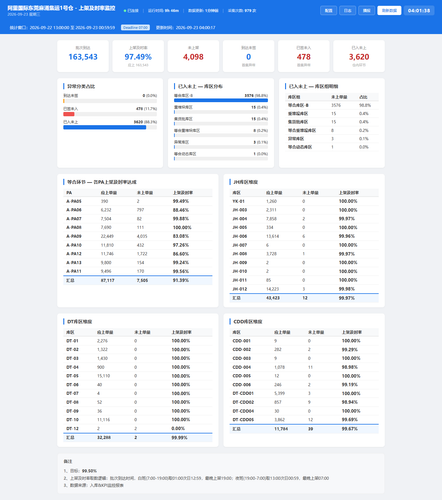The image size is (442, 500).
Task: Click the 43,423 JH summary total
Action: (273, 298)
